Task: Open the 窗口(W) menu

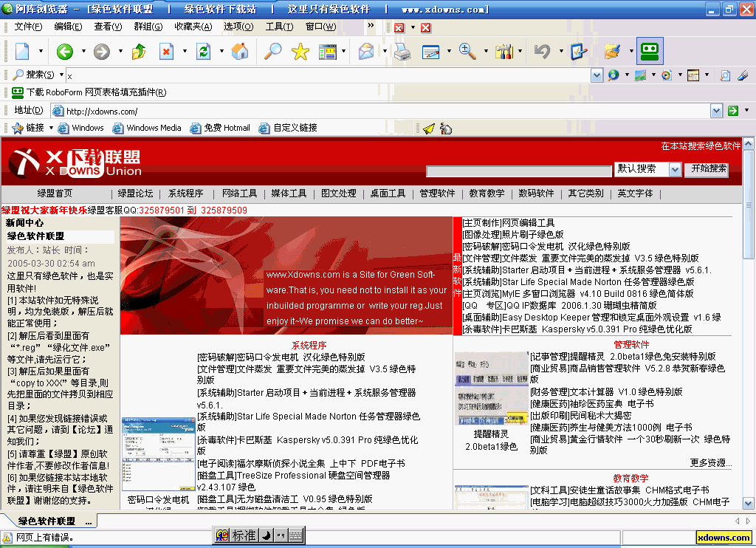Action: click(x=320, y=27)
